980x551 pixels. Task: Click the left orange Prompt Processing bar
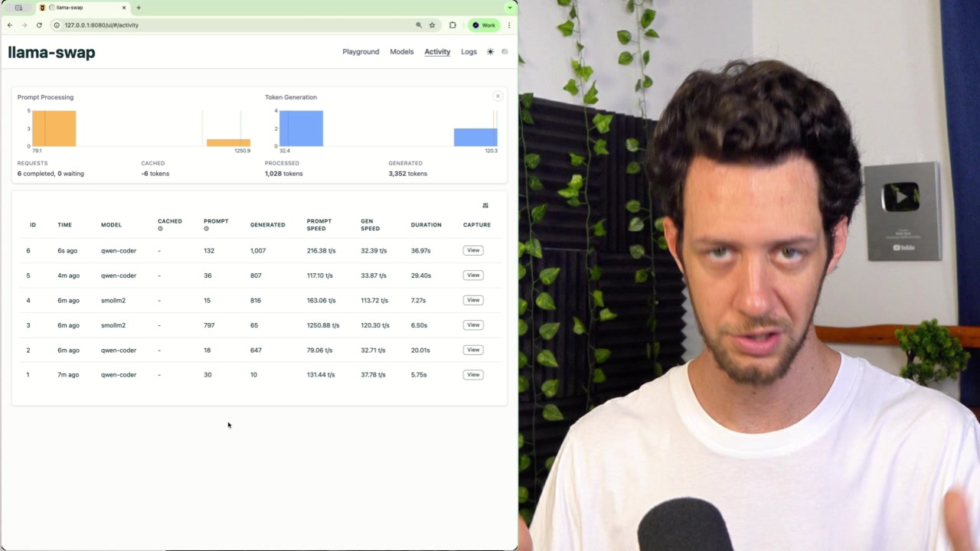(54, 129)
